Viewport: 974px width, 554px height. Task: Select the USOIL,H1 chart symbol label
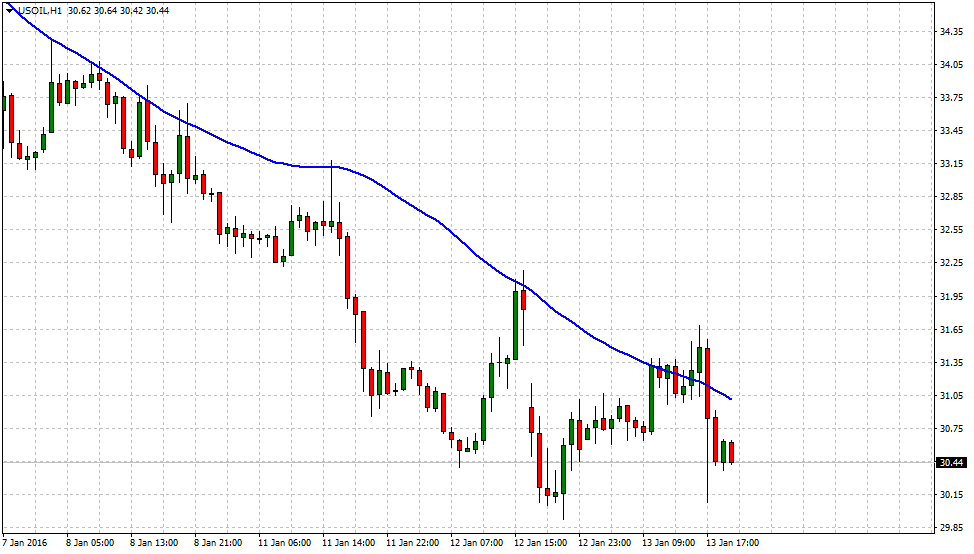pyautogui.click(x=40, y=11)
